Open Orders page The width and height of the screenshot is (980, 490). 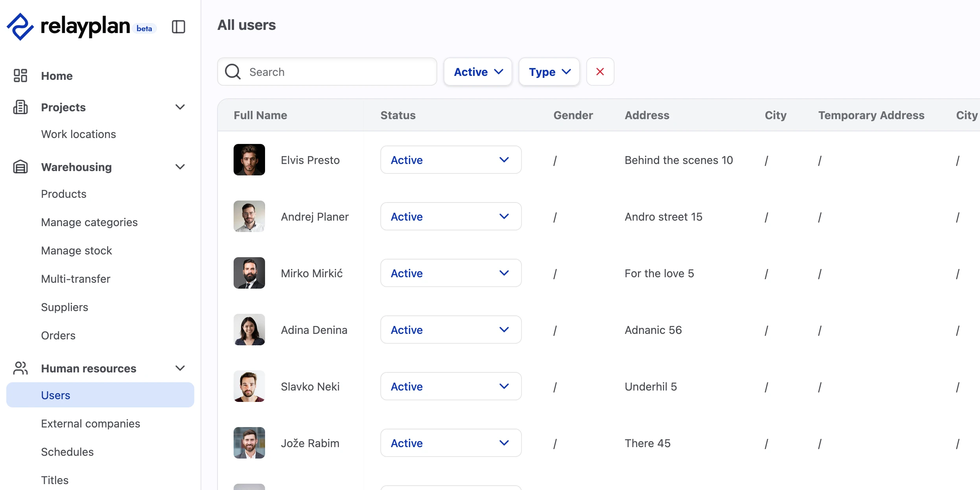coord(58,335)
